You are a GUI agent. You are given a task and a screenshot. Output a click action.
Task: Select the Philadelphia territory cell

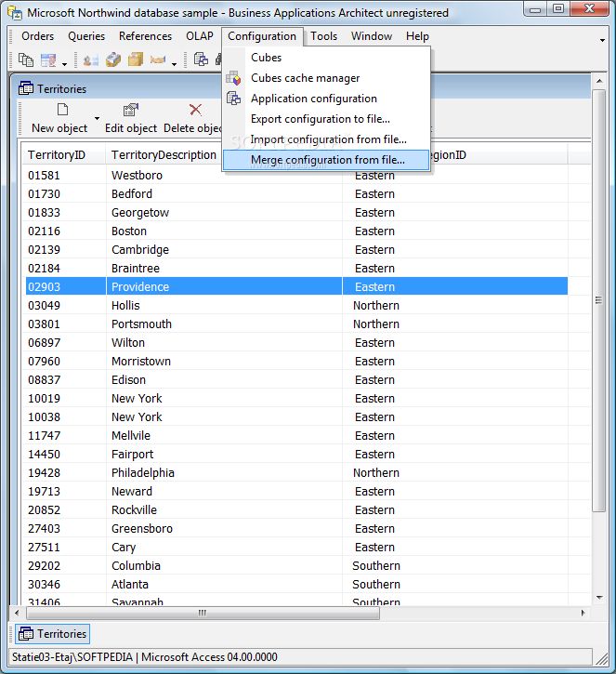coord(224,473)
